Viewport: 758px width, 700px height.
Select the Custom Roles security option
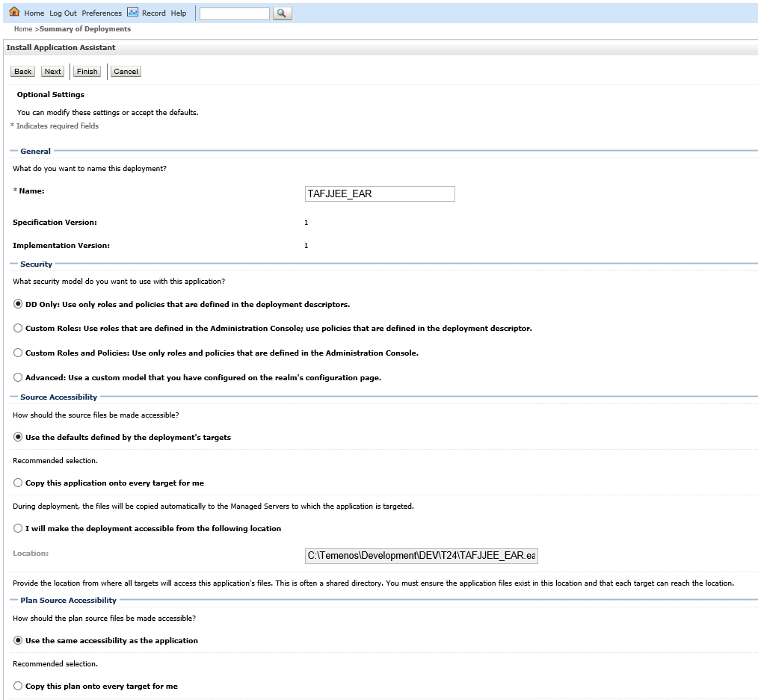point(19,328)
